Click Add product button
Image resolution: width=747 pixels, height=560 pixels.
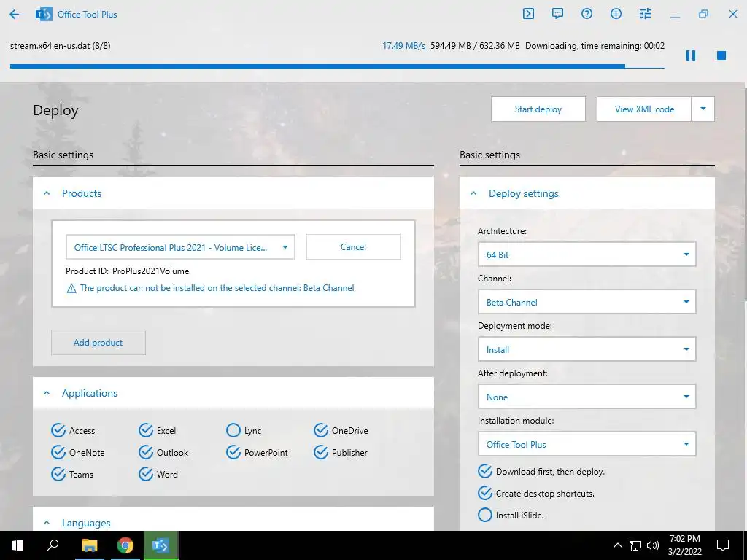pyautogui.click(x=98, y=343)
